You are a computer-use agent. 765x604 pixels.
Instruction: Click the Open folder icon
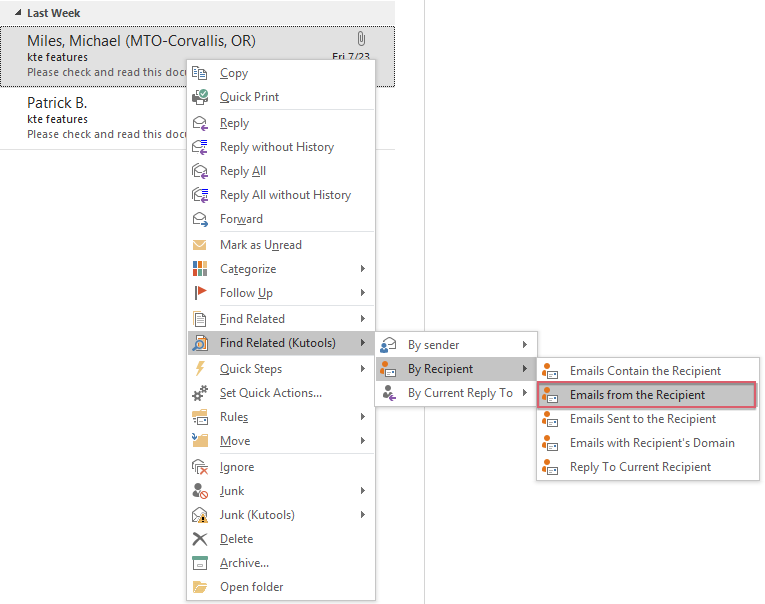click(200, 587)
